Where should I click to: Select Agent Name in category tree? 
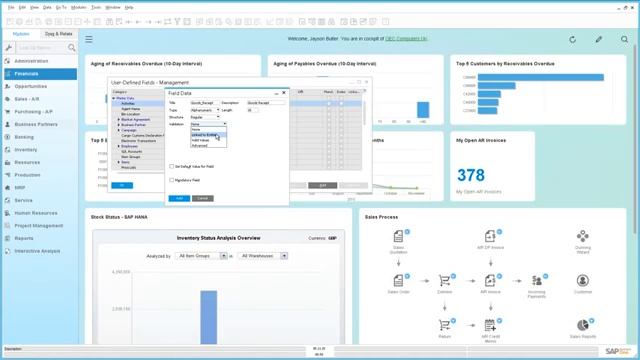coord(131,109)
